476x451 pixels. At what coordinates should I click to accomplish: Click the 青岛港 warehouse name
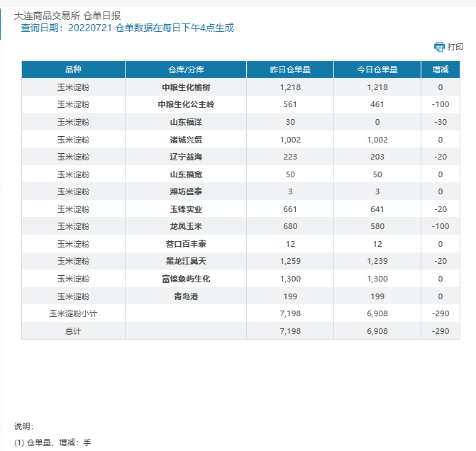tap(186, 296)
